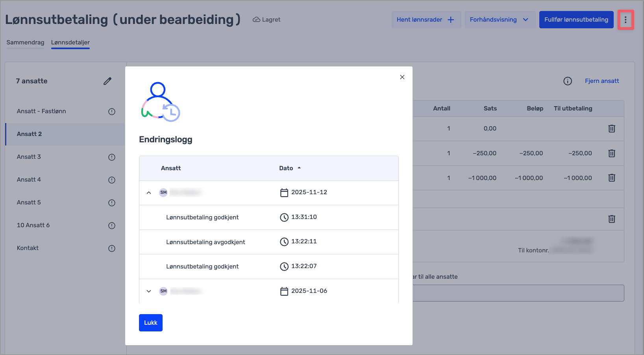
Task: Click the warning icon next to Kontakt
Action: tap(112, 248)
